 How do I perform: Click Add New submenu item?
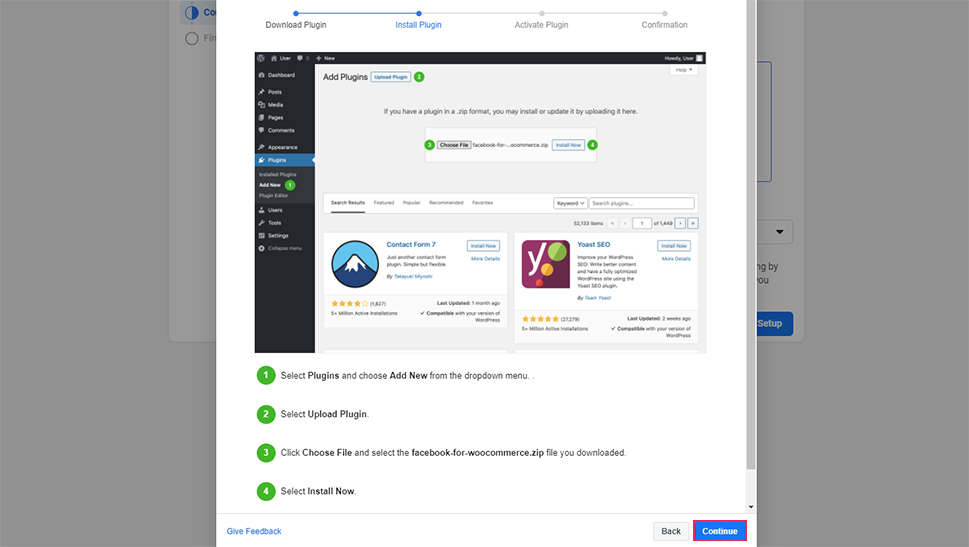coord(269,185)
